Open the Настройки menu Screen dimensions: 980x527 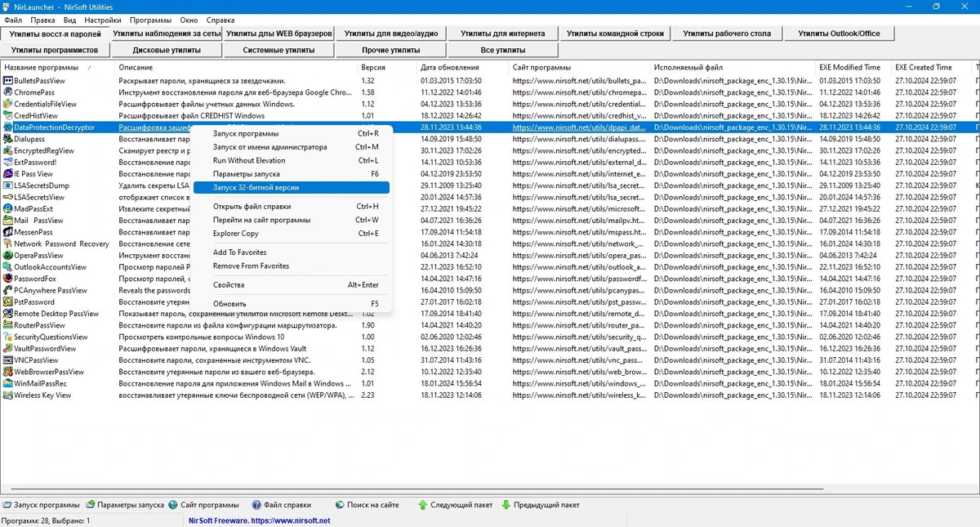point(102,20)
